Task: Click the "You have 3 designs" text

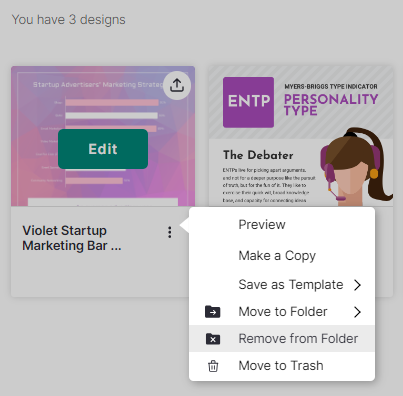Action: point(69,20)
